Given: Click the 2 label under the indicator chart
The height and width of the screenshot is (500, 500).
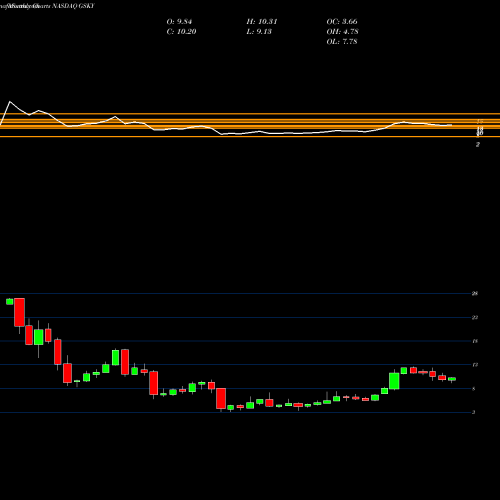Looking at the screenshot, I should (478, 144).
